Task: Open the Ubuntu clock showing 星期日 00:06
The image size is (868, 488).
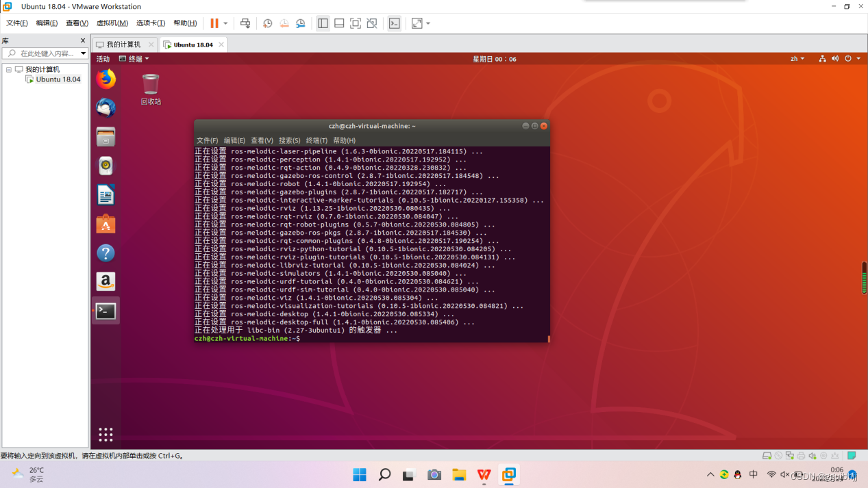Action: [495, 59]
